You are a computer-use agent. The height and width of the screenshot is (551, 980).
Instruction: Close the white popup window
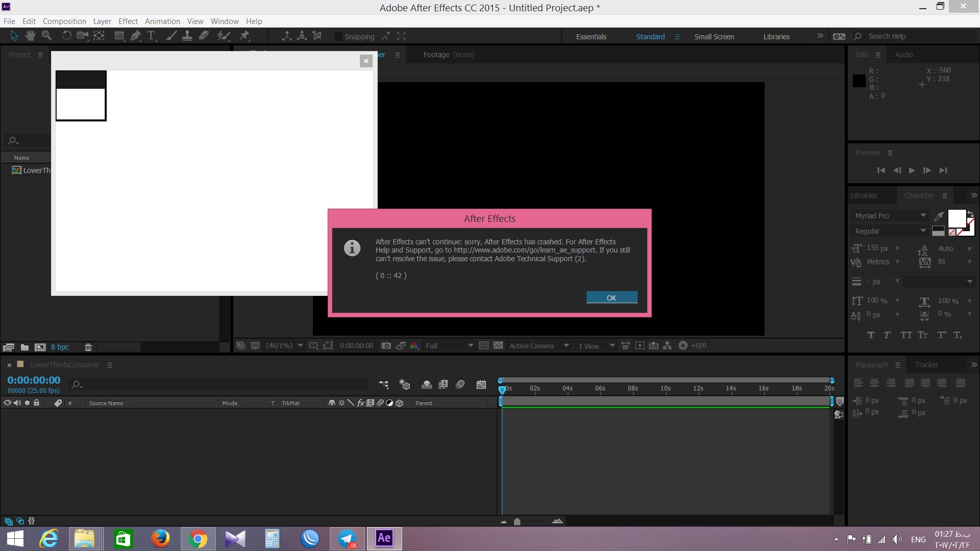pyautogui.click(x=366, y=61)
